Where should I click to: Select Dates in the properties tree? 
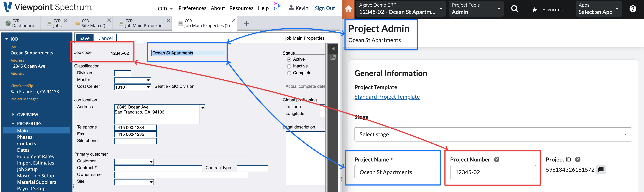pos(23,150)
